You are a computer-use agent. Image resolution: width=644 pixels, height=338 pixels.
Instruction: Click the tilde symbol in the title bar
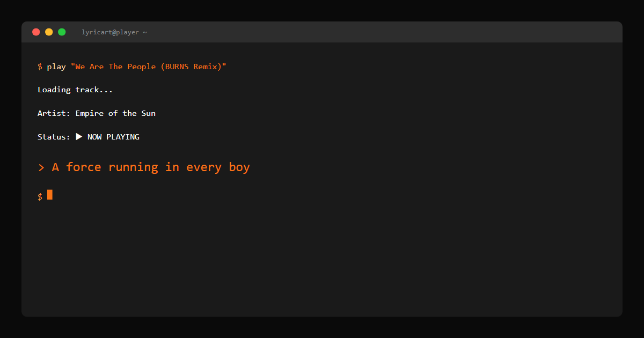click(145, 32)
